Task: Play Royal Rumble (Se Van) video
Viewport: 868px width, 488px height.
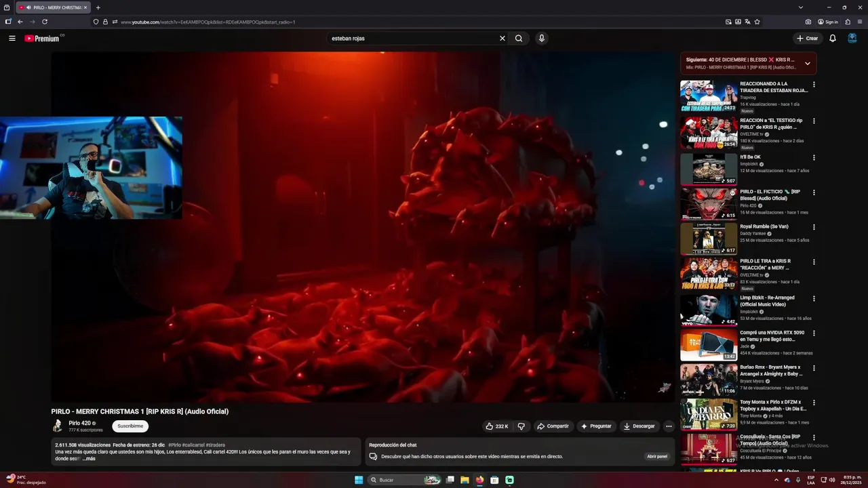Action: [709, 239]
